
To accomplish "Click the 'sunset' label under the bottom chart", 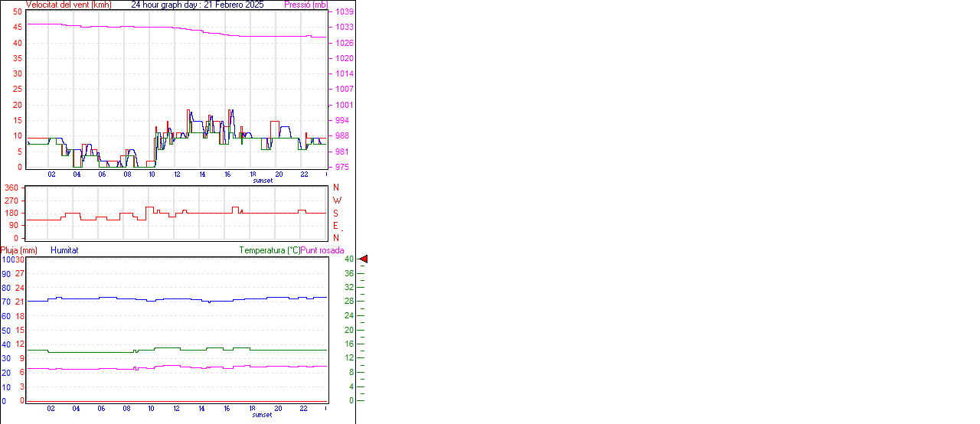I will (263, 415).
